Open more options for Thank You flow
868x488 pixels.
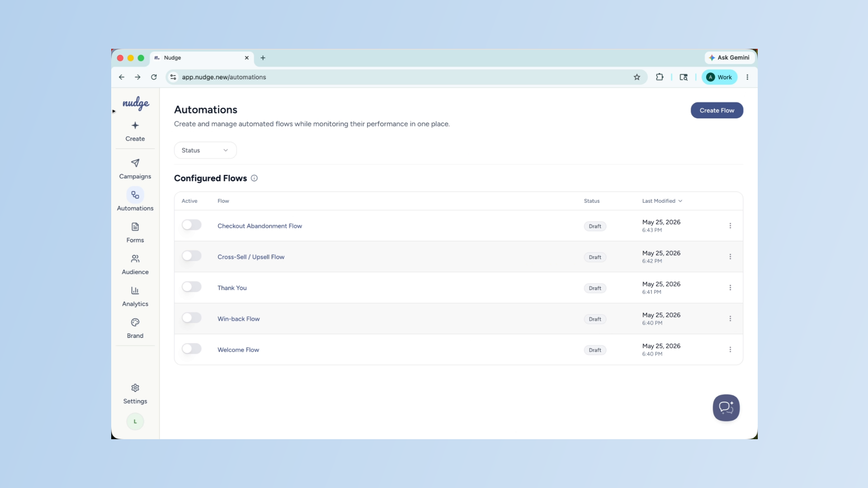730,288
